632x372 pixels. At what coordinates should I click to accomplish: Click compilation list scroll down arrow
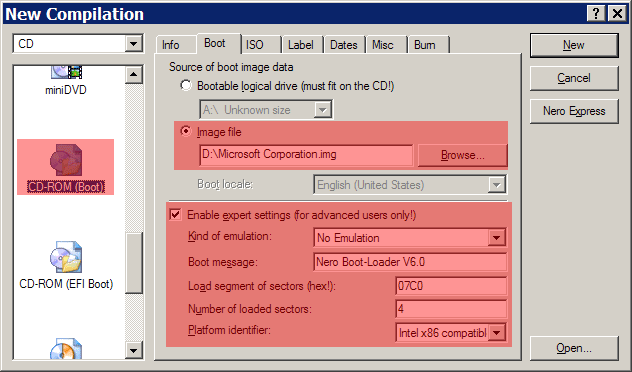(x=133, y=350)
